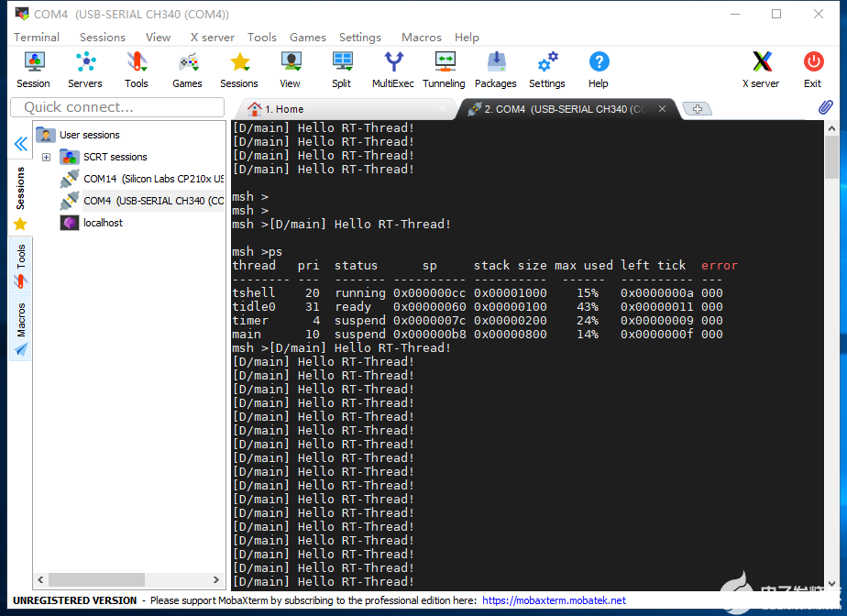Click the 'msh >ps' command line
This screenshot has height=616, width=847.
click(257, 252)
